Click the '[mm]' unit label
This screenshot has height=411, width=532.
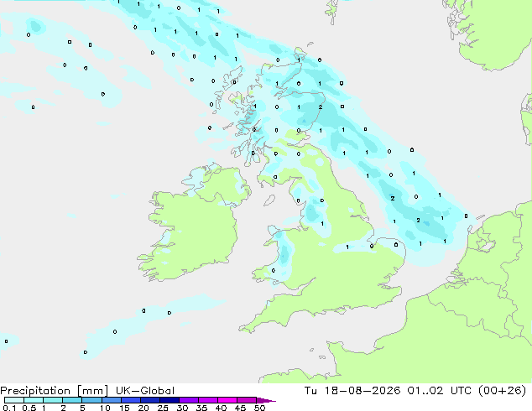point(92,391)
